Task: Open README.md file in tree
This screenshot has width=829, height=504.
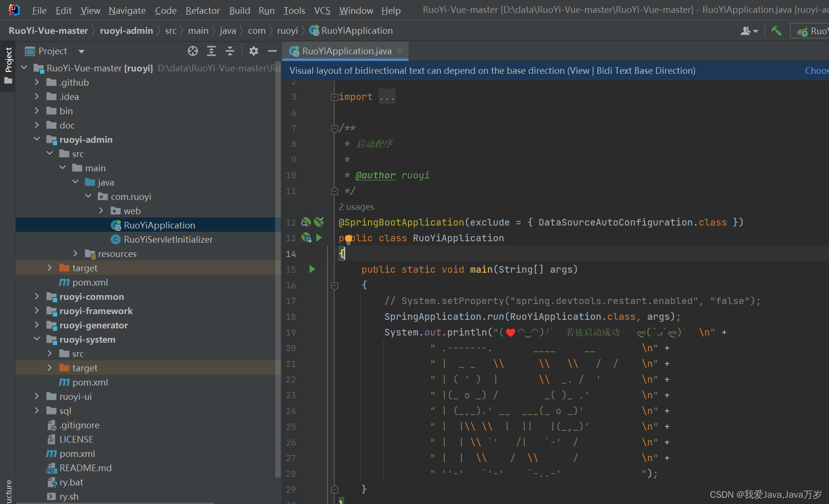Action: pos(85,468)
